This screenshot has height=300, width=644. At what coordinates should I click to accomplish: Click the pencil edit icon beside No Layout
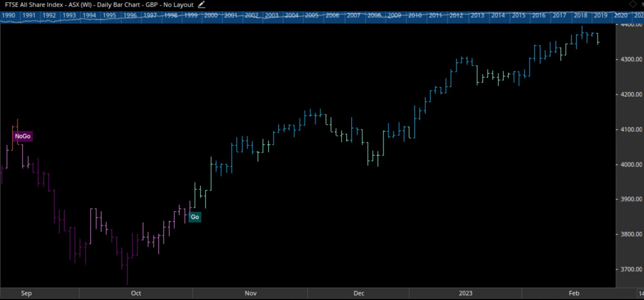(x=202, y=5)
